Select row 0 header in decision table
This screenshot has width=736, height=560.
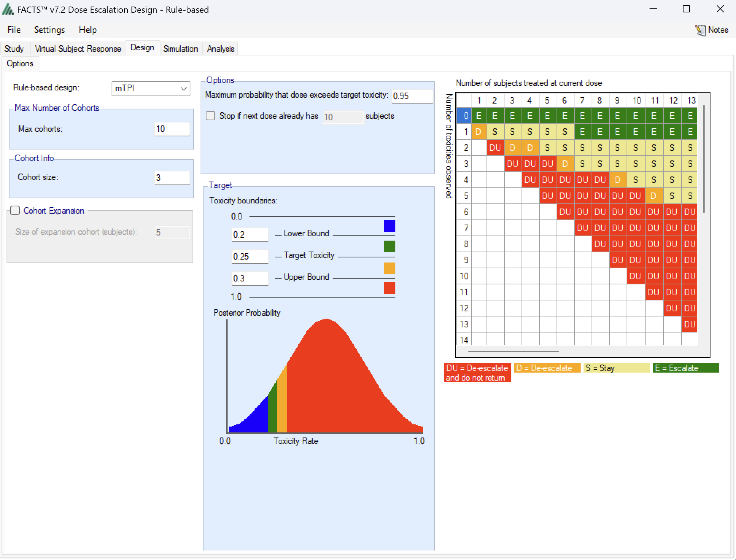[464, 116]
